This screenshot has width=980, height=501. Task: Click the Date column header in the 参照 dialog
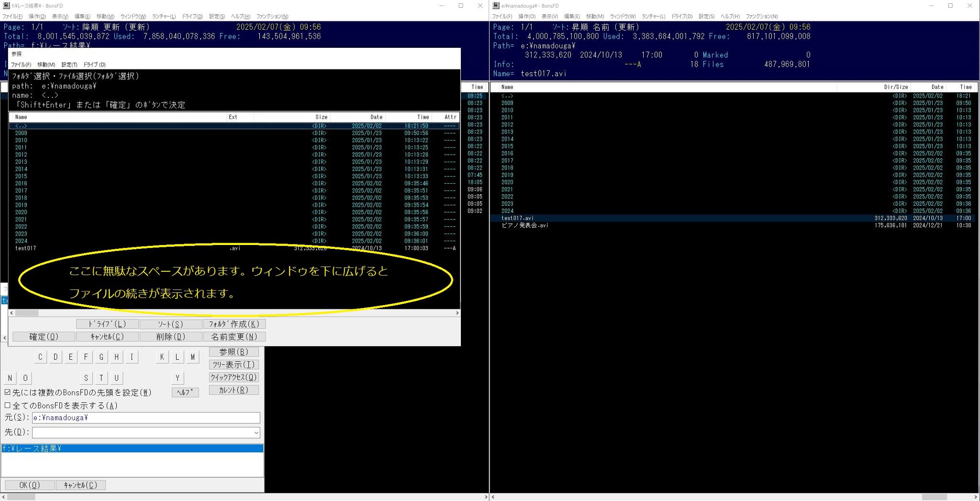point(376,117)
